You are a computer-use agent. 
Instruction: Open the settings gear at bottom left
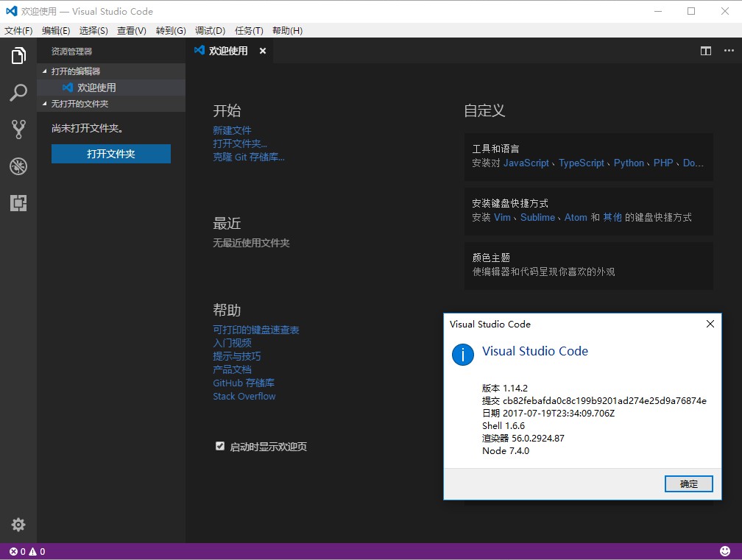point(18,525)
